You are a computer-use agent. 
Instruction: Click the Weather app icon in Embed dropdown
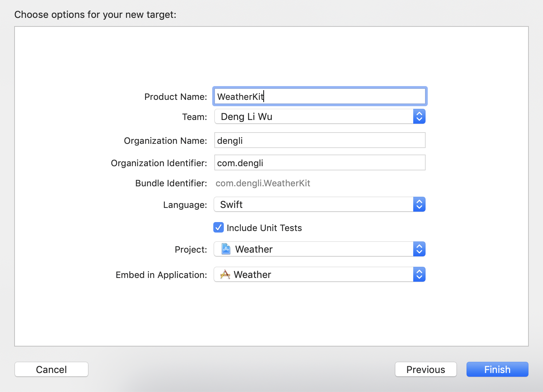coord(225,274)
